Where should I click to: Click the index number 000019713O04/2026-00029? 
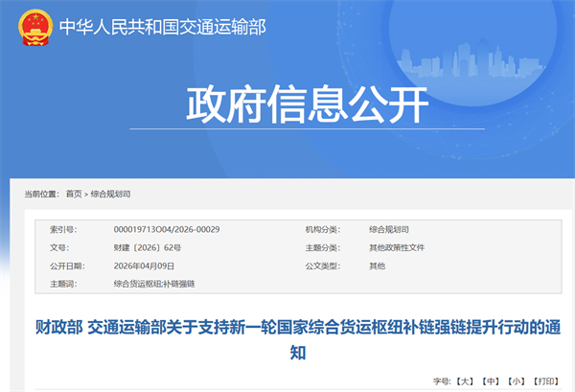(166, 230)
